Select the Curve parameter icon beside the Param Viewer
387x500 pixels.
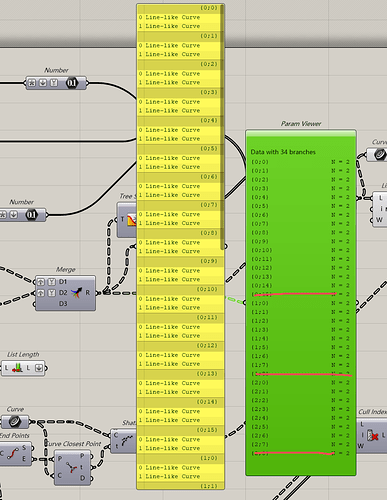pyautogui.click(x=380, y=155)
